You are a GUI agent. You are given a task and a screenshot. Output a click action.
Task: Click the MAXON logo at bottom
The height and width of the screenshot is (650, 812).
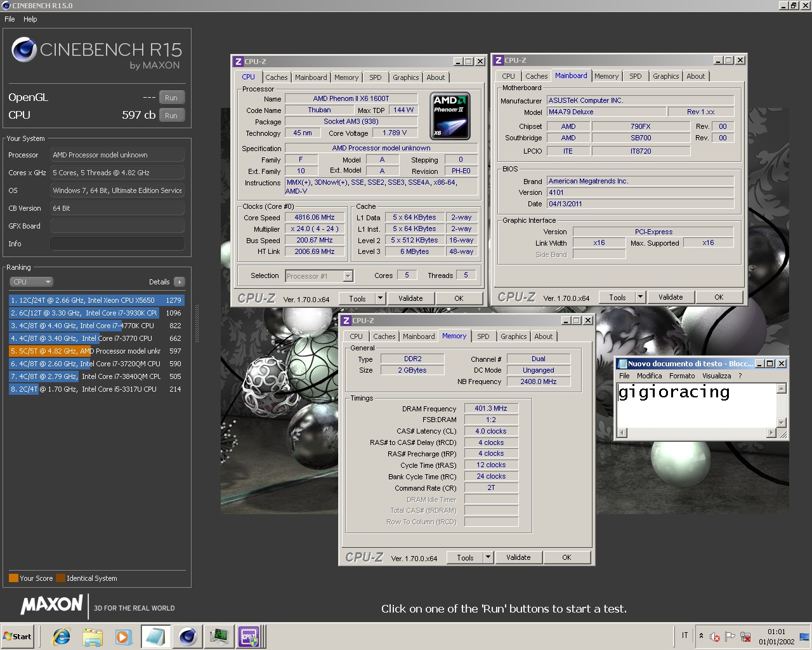tap(51, 605)
